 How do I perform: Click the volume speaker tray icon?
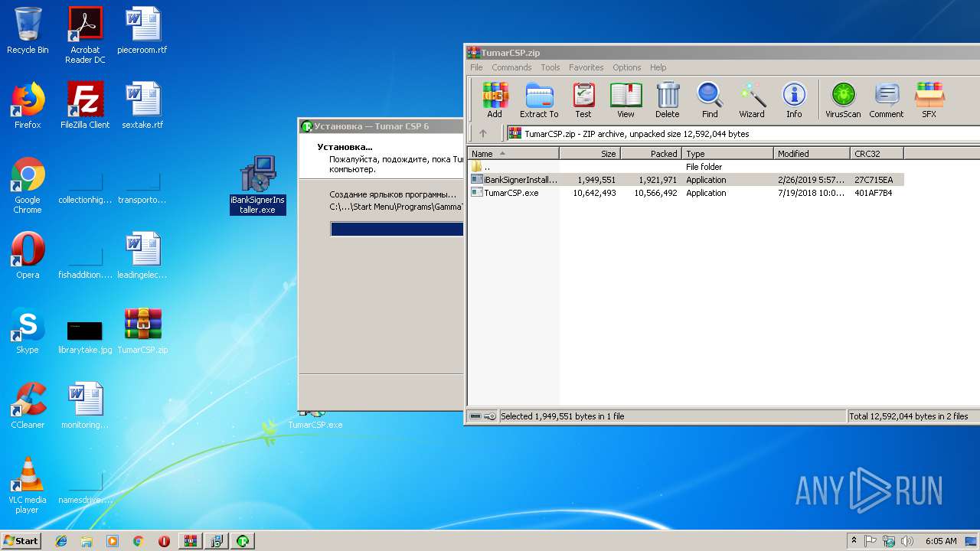[907, 541]
